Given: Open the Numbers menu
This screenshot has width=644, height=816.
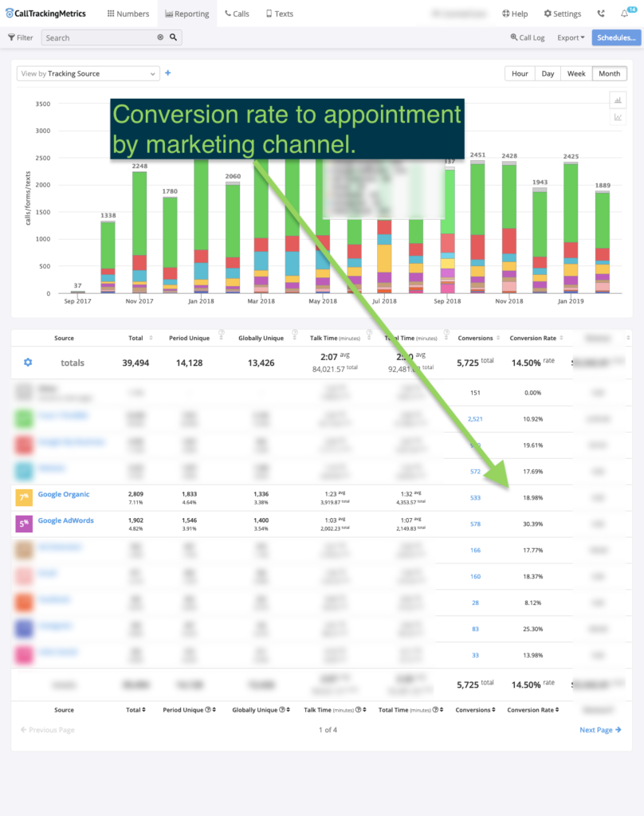Looking at the screenshot, I should tap(128, 14).
